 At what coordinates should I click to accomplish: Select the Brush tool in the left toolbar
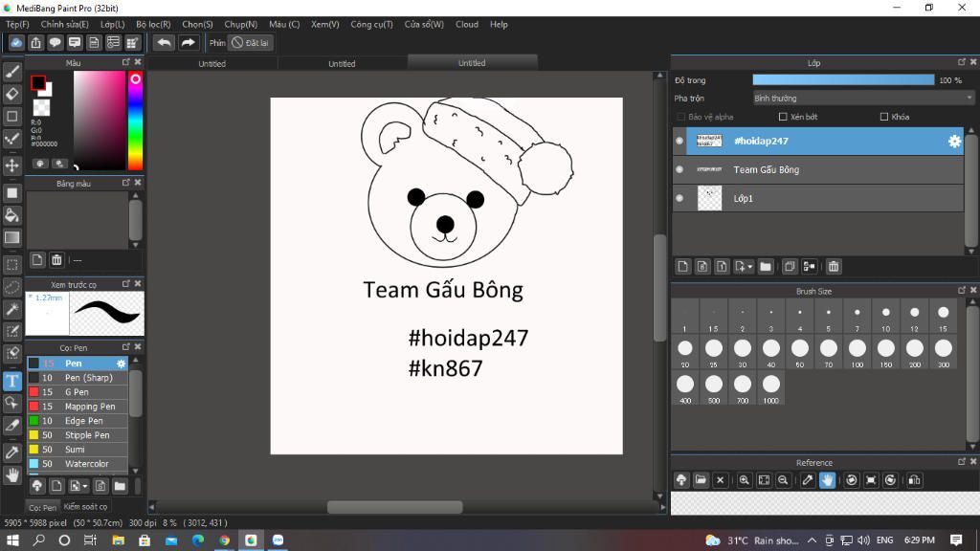(x=11, y=72)
